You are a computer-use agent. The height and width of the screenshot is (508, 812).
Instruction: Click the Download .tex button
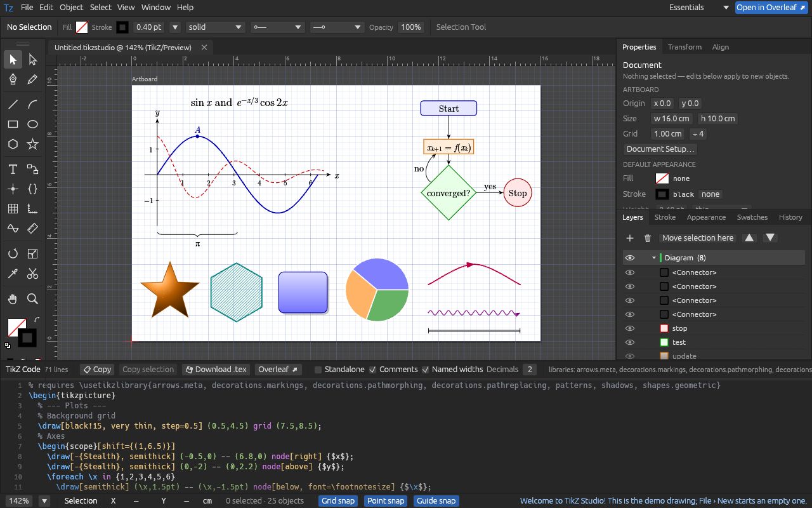pyautogui.click(x=215, y=370)
